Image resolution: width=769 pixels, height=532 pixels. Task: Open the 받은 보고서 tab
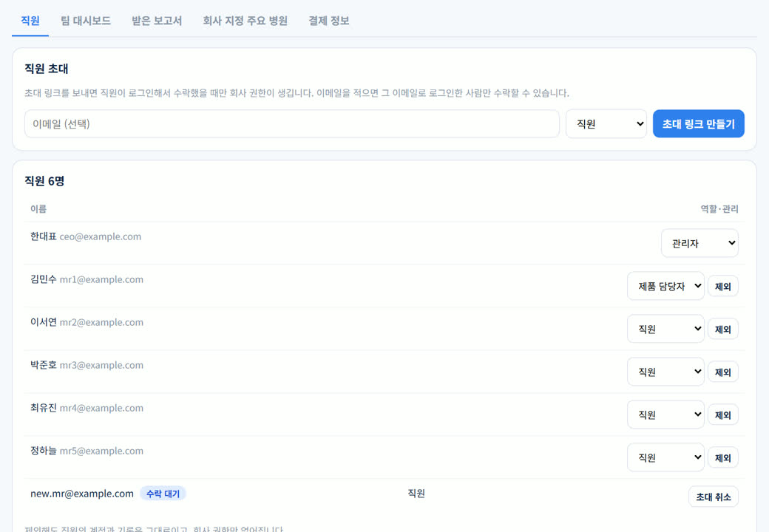(x=157, y=21)
